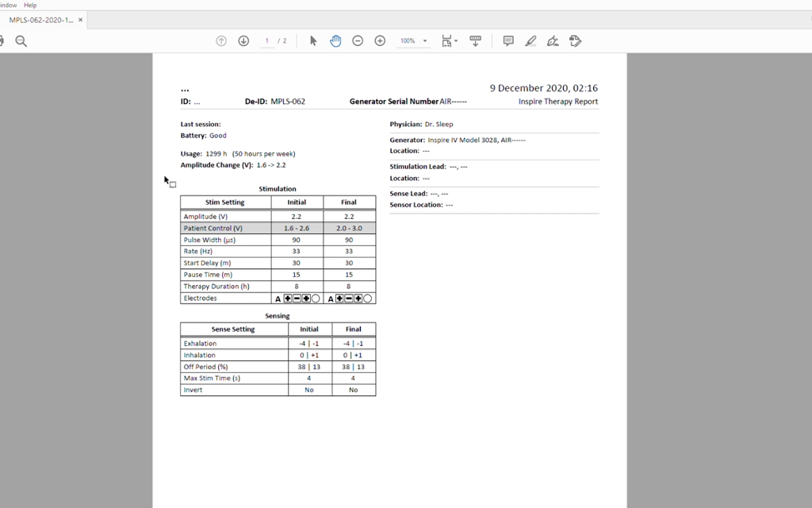
Task: Click the initial Patient Control value 1.6 - 2.6
Action: click(x=297, y=228)
